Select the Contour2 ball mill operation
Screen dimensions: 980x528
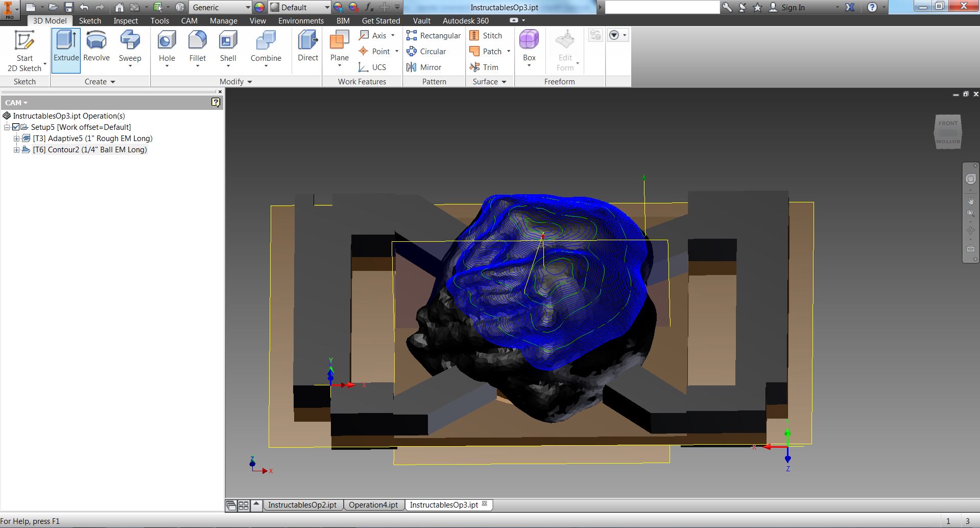tap(90, 149)
